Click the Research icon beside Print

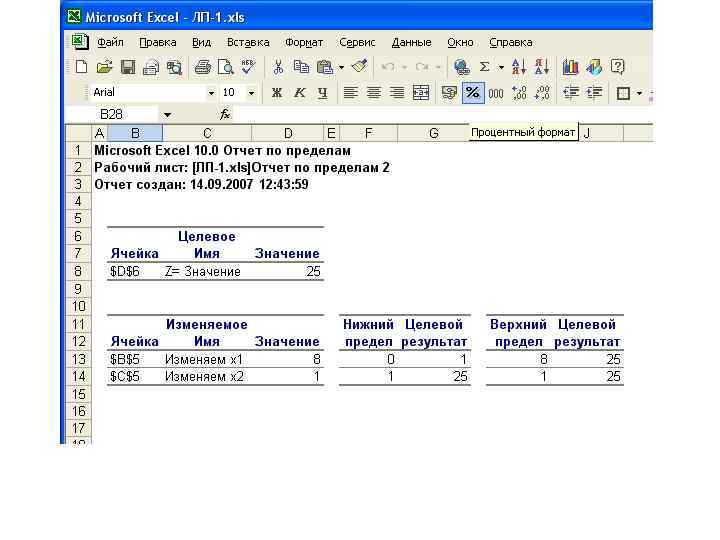click(x=174, y=67)
